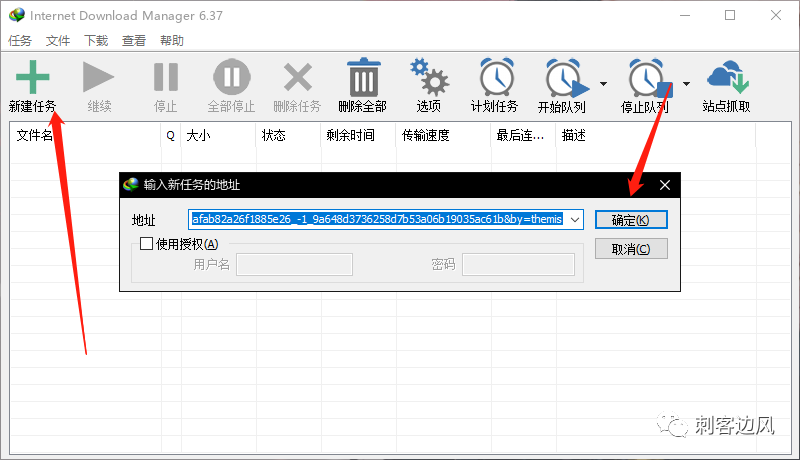
Task: Open the 计划任务 alarm clock icon
Action: (x=496, y=78)
